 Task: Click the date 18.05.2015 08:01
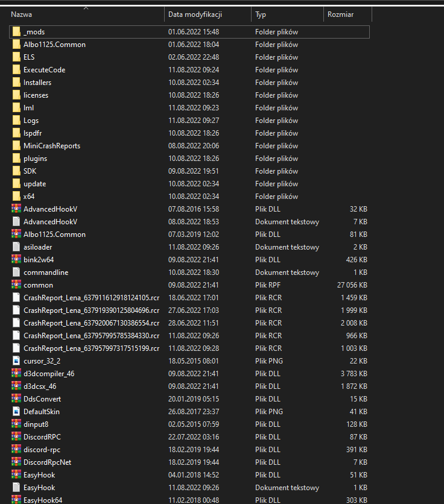pos(194,361)
